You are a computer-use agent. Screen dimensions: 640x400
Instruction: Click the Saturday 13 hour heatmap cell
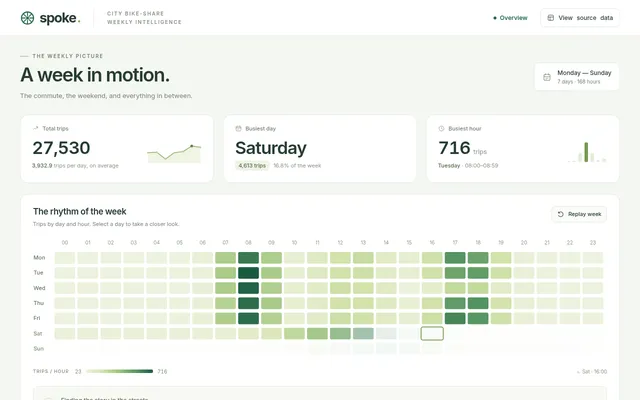tap(363, 333)
